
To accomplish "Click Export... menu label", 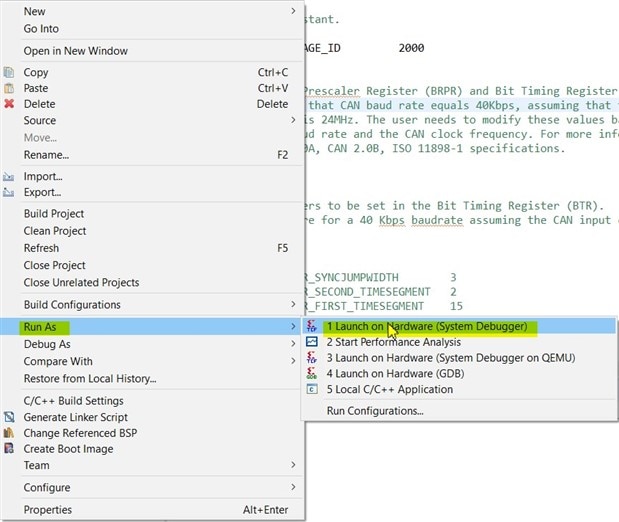I will [x=42, y=192].
